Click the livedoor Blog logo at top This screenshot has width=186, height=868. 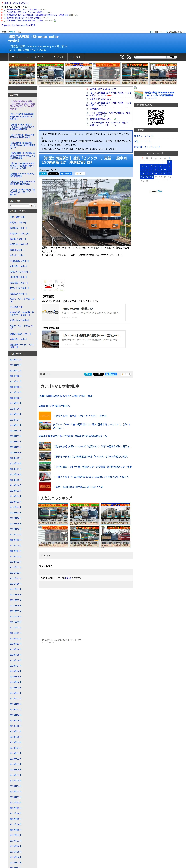(x=8, y=32)
